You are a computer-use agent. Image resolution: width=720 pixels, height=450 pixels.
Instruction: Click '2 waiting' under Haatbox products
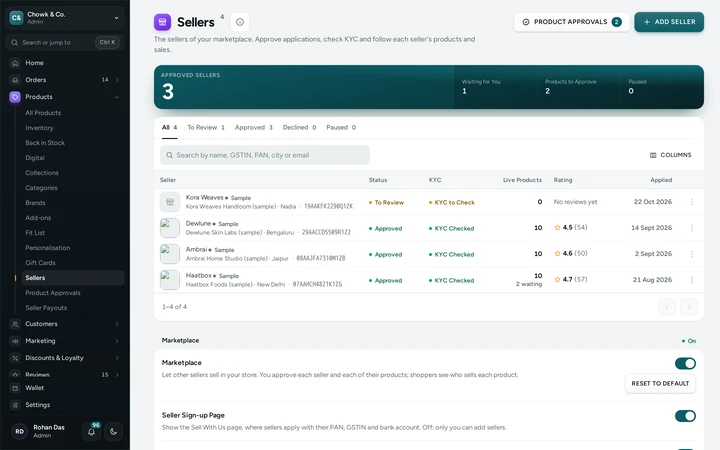point(529,284)
